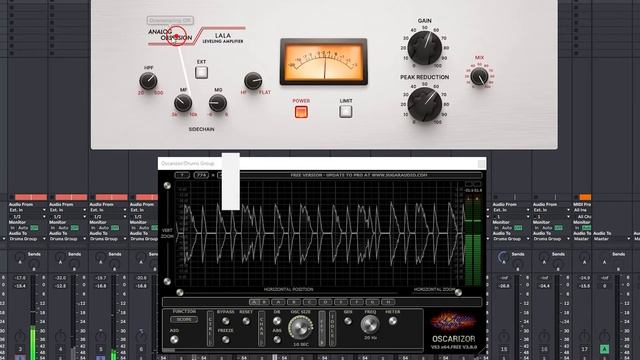Viewport: 640px width, 360px height.
Task: Click track 3 pan knob
Action: (19, 337)
